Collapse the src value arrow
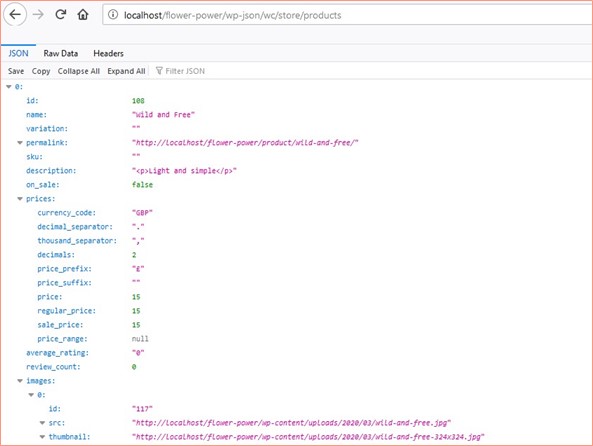593x446 pixels. click(x=42, y=423)
